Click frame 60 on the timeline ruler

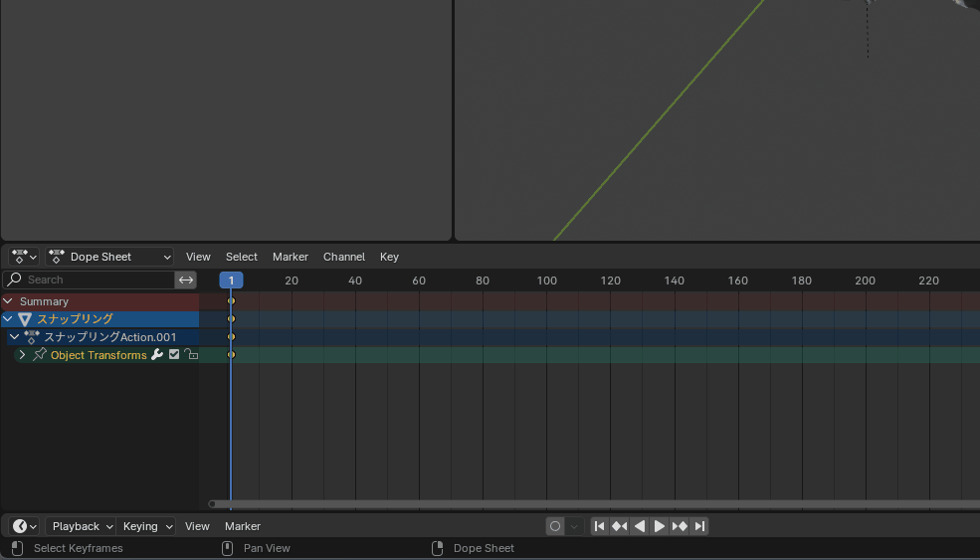click(419, 280)
